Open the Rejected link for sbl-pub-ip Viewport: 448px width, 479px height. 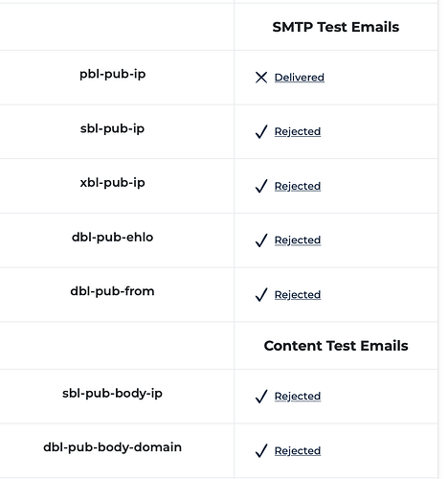pos(298,131)
